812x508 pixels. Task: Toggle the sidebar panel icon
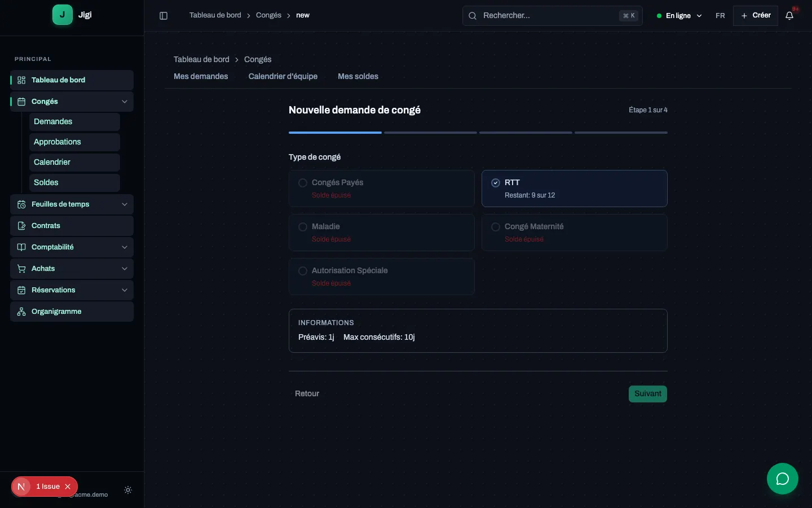pyautogui.click(x=164, y=16)
